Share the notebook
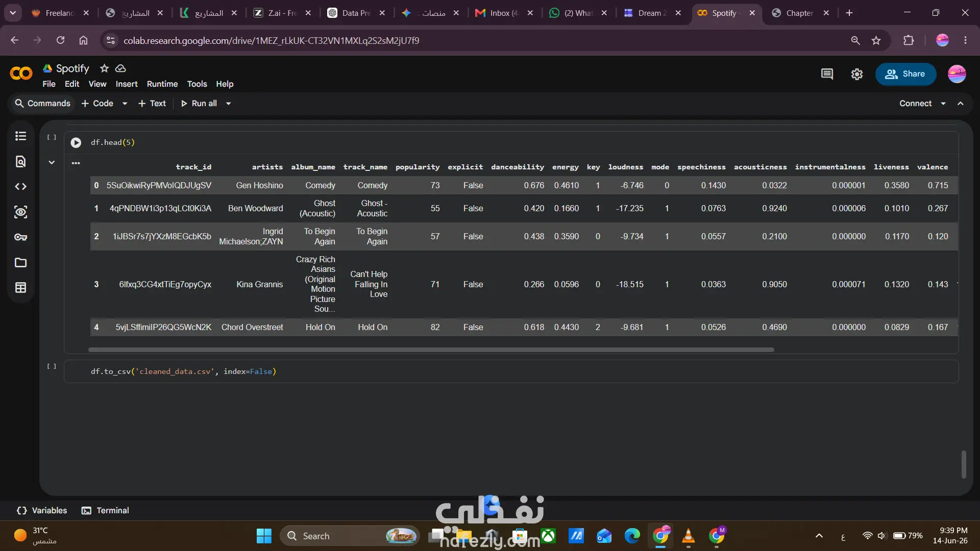Image resolution: width=980 pixels, height=551 pixels. click(x=905, y=74)
